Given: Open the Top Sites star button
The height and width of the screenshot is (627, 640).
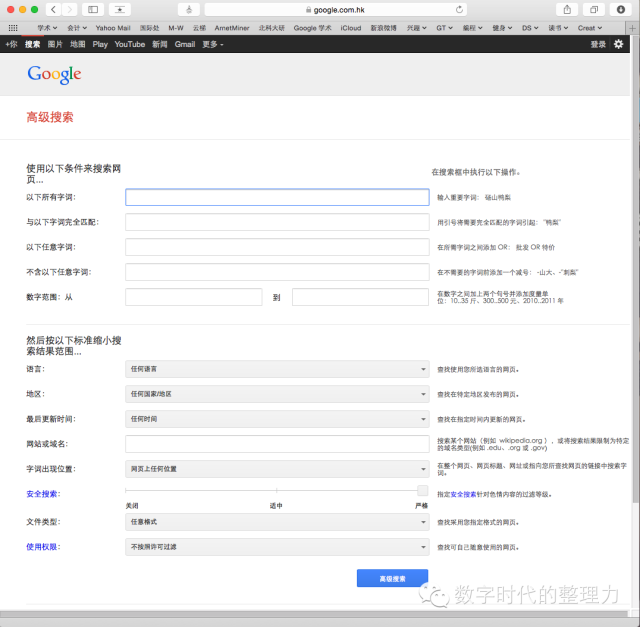Looking at the screenshot, I should click(120, 9).
